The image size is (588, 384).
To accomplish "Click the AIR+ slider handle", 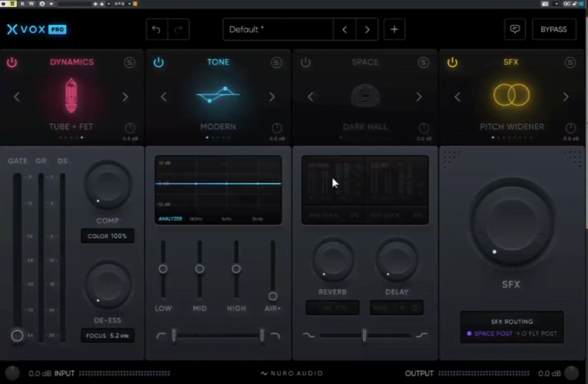I will [x=273, y=296].
